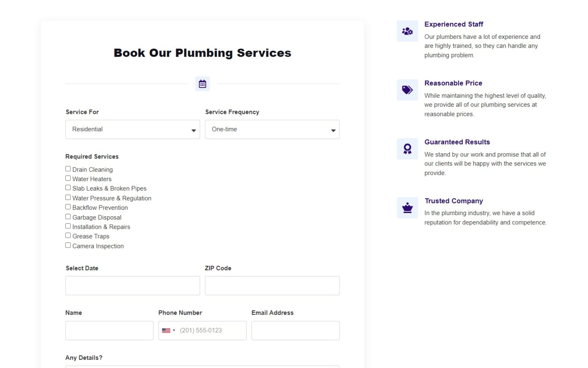Click into the Name field
Screen dimensions: 588x368
click(109, 331)
